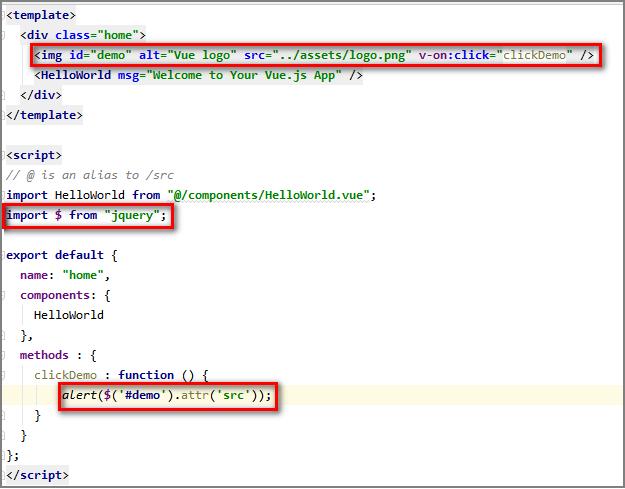
Task: Click the "methods : {" line
Action: pyautogui.click(x=58, y=355)
